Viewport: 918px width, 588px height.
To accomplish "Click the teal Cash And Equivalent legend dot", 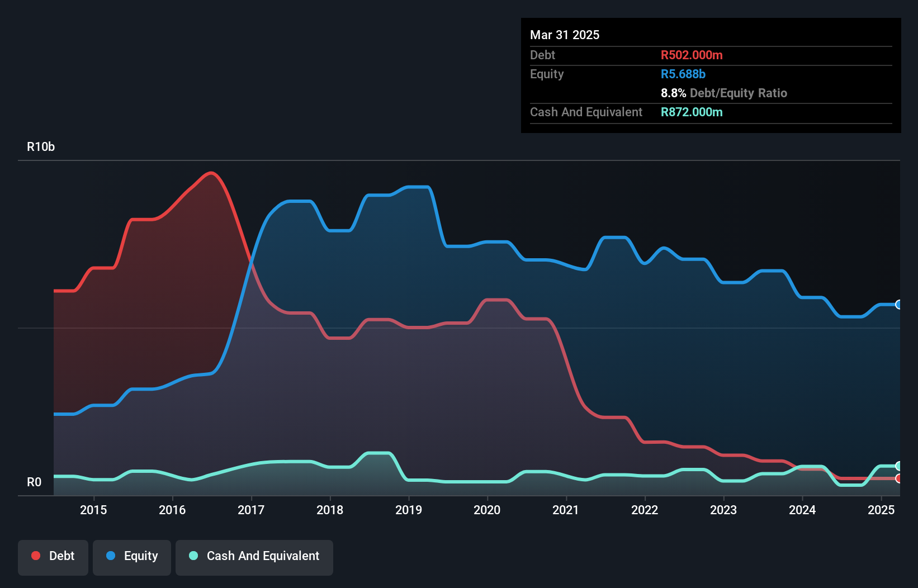I will (x=193, y=556).
